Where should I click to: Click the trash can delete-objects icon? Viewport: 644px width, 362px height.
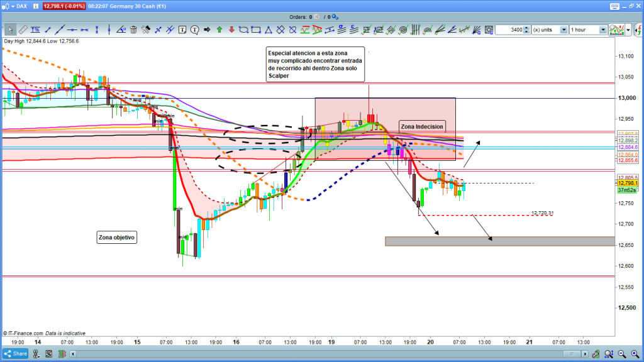point(133,30)
